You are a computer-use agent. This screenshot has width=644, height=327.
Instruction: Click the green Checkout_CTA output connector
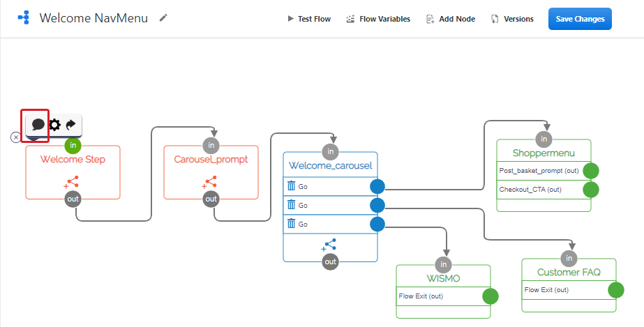point(591,190)
